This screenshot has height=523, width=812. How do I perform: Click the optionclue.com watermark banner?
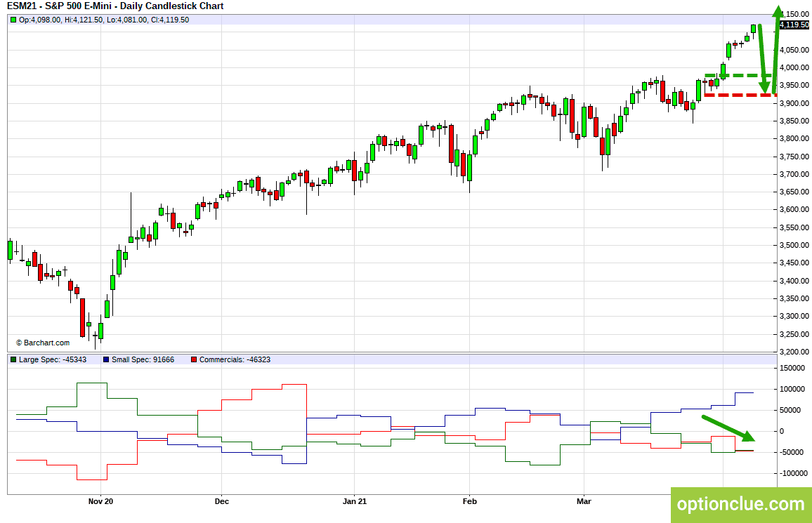coord(741,504)
